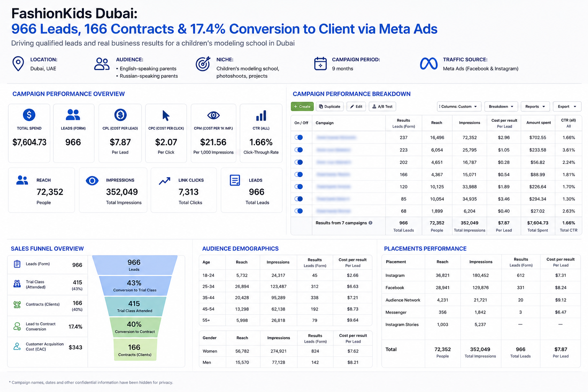Click the location pin icon
The width and height of the screenshot is (588, 392).
(18, 64)
